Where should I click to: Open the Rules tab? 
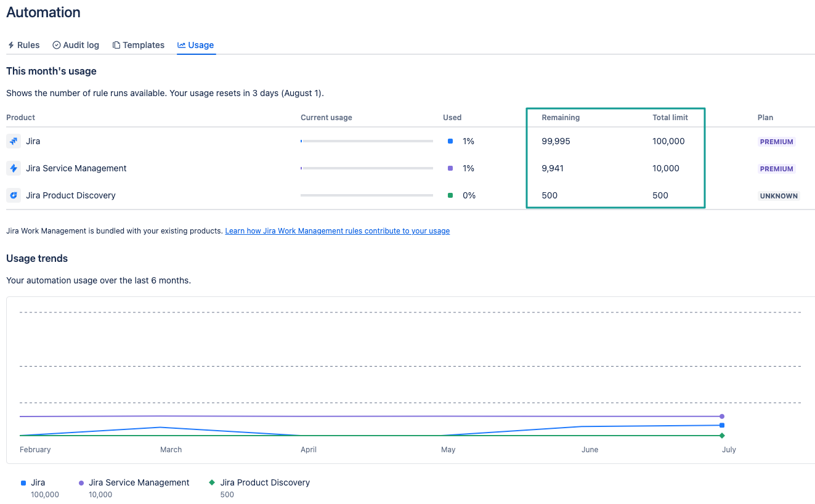point(23,45)
